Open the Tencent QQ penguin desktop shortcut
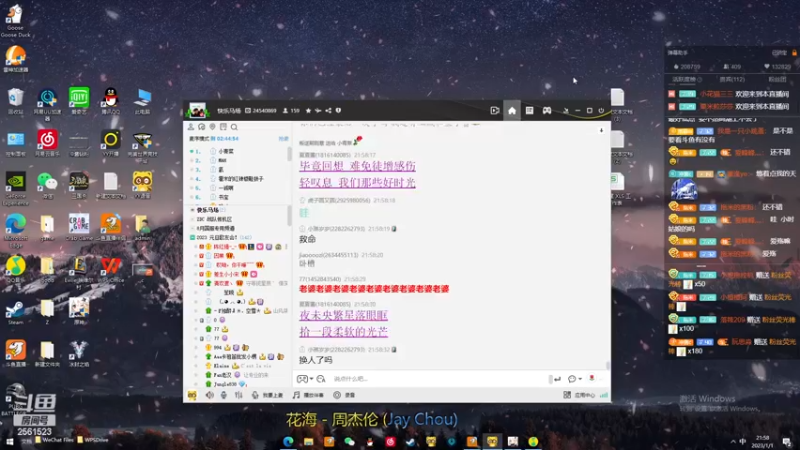The height and width of the screenshot is (450, 800). pos(111,101)
